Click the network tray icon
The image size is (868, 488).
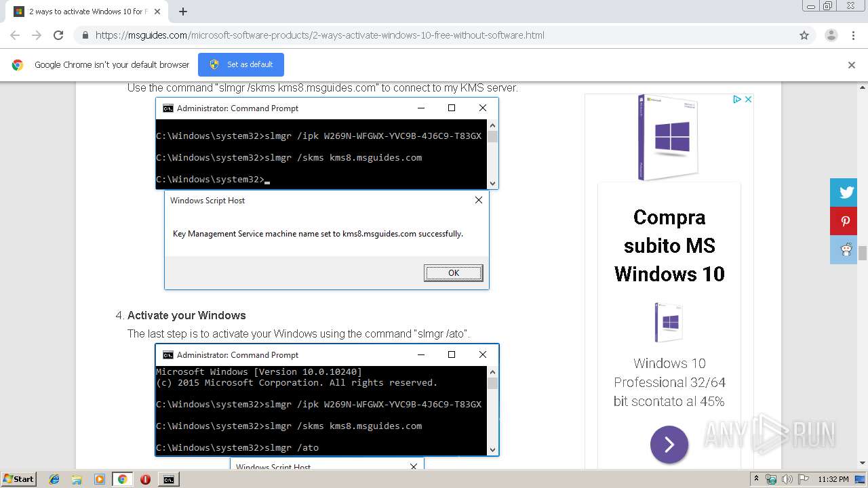tap(771, 479)
